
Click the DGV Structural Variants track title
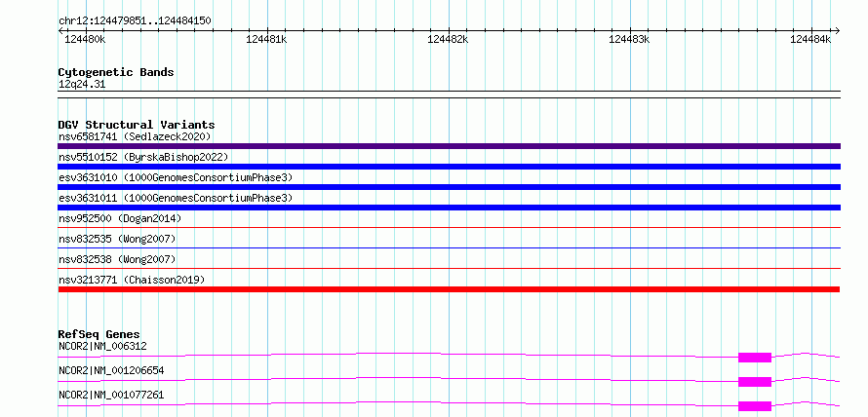coord(137,125)
